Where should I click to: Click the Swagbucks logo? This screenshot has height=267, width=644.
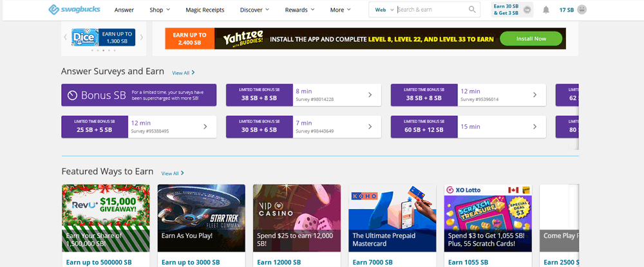point(74,10)
